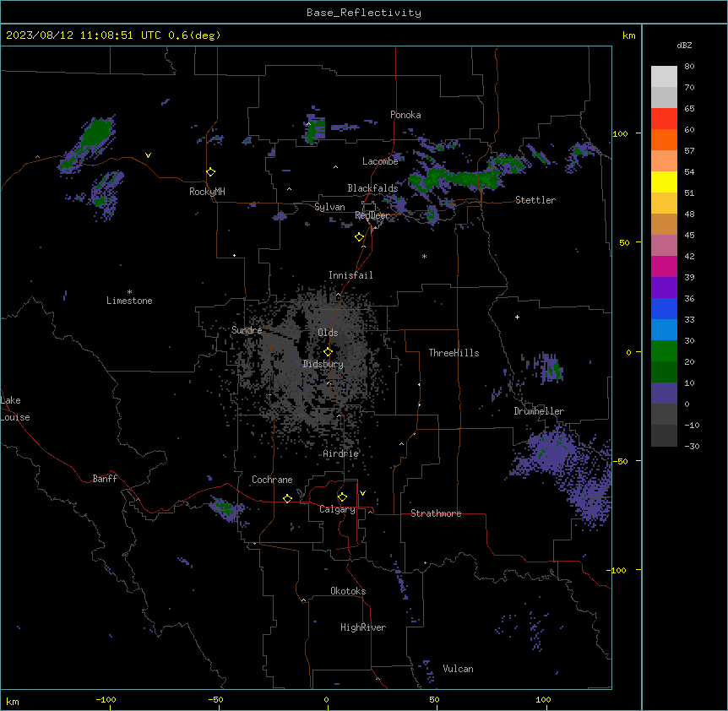Click the dark green 20 dBZ swatch
The image size is (728, 711).
[x=664, y=372]
